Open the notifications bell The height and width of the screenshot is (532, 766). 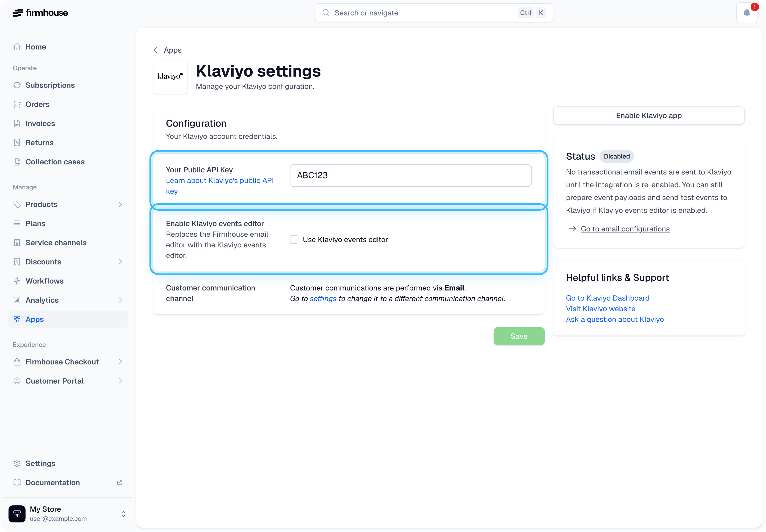[747, 13]
